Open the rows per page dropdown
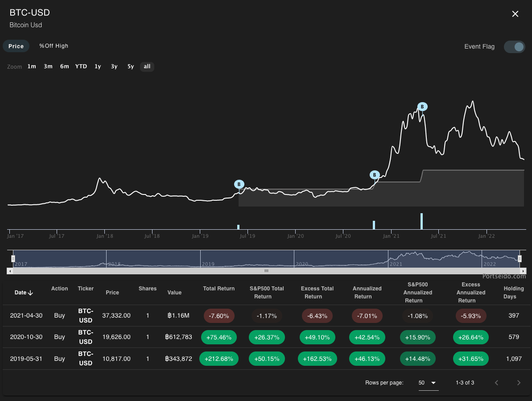Viewport: 532px width, 401px height. [x=429, y=383]
